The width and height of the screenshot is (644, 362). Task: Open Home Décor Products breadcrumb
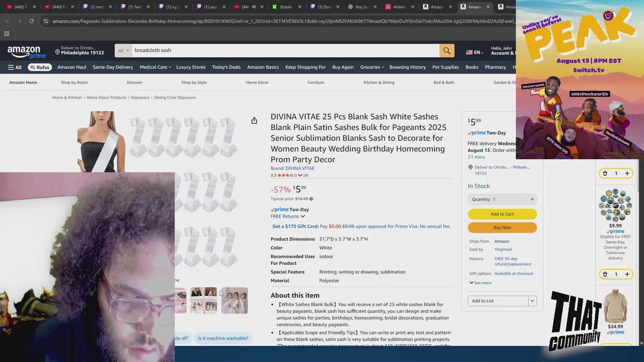point(106,98)
